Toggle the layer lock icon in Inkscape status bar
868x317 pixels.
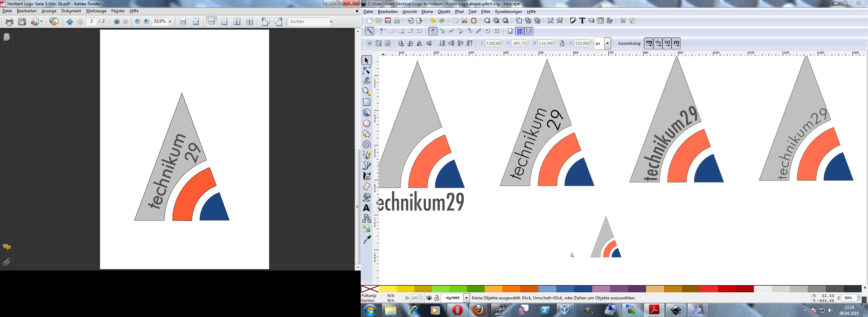click(x=437, y=298)
